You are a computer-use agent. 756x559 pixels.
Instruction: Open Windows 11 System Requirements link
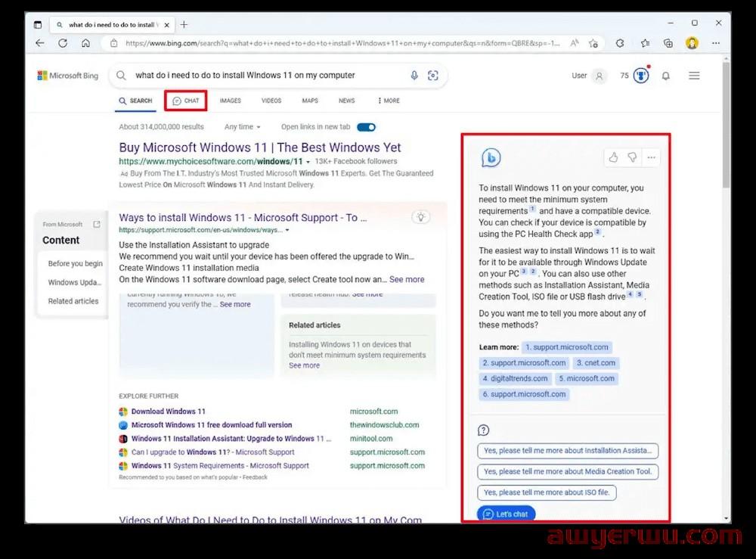tap(220, 465)
